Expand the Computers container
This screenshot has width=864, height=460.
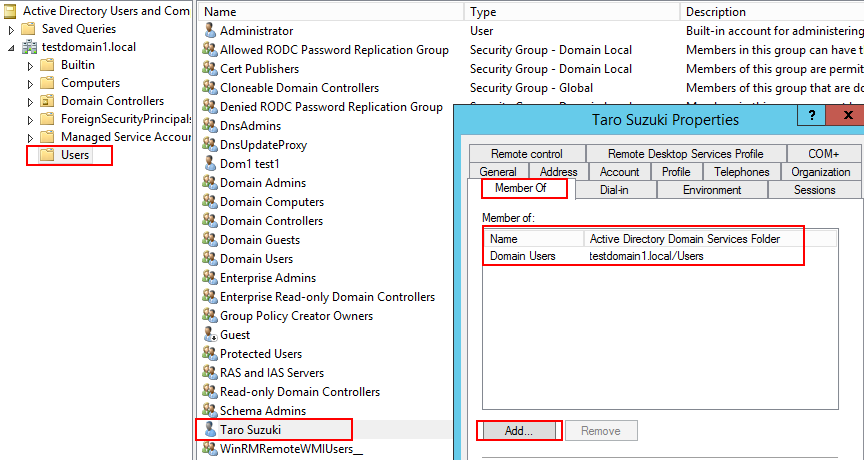[x=31, y=84]
